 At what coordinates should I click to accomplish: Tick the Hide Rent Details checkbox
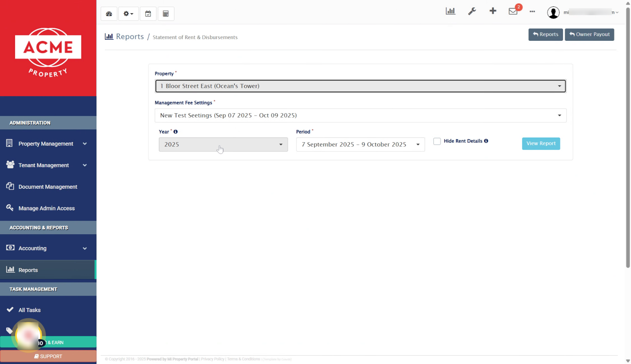tap(437, 141)
